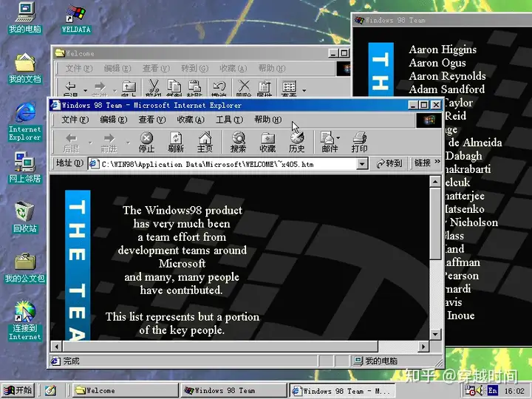The height and width of the screenshot is (399, 532).
Task: Click the 我的电脑 zone in IE status bar
Action: pos(375,361)
